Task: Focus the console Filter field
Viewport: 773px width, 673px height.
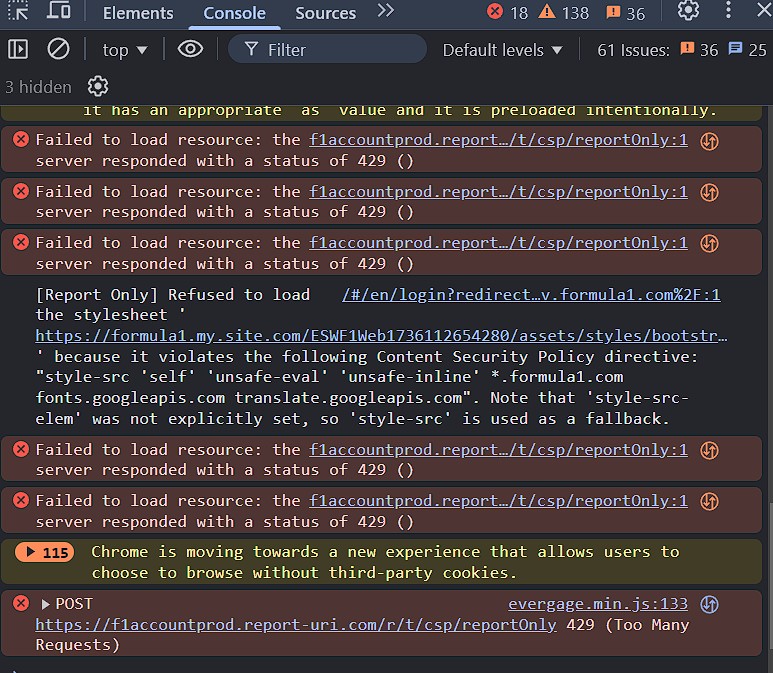Action: coord(327,49)
